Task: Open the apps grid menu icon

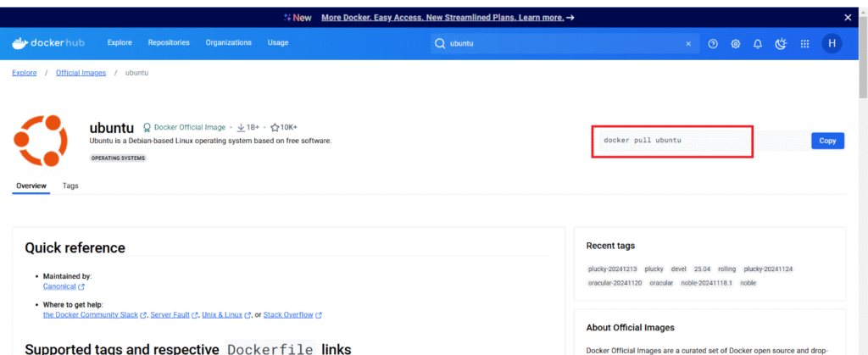Action: point(804,43)
